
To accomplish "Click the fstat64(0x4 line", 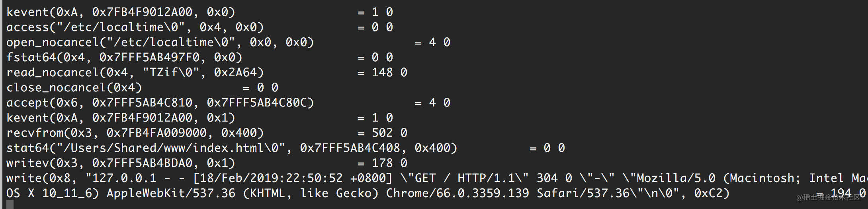I will point(200,58).
